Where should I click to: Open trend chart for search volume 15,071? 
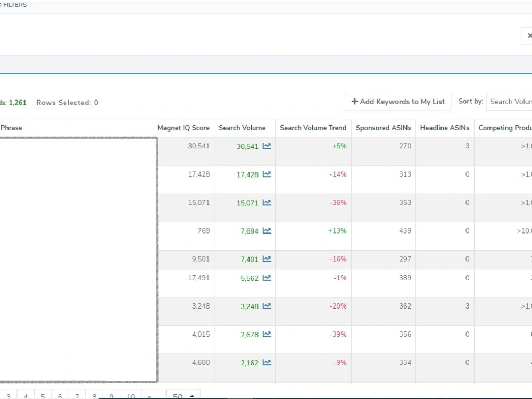coord(267,203)
